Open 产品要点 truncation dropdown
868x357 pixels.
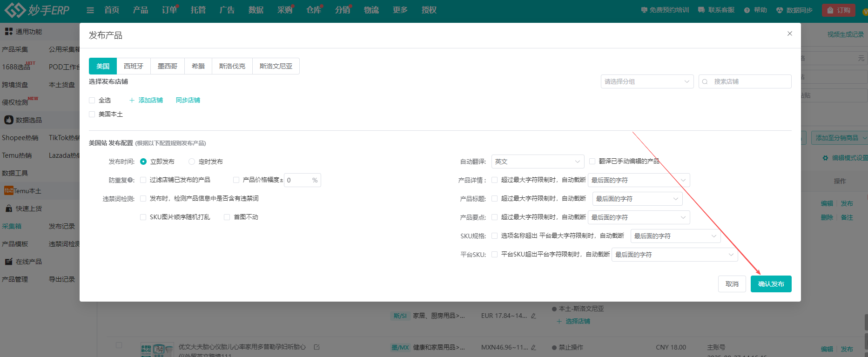tap(639, 217)
